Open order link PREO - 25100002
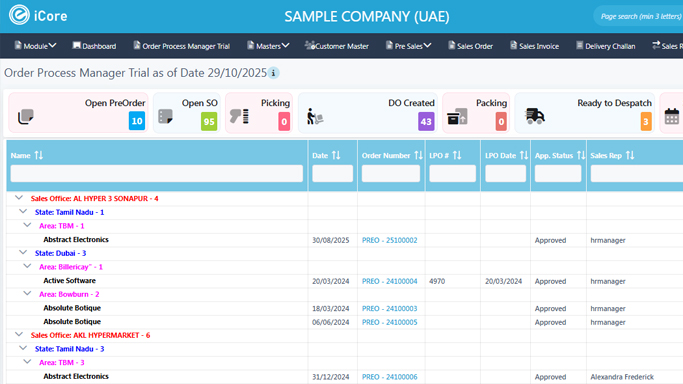The width and height of the screenshot is (683, 384). 389,240
